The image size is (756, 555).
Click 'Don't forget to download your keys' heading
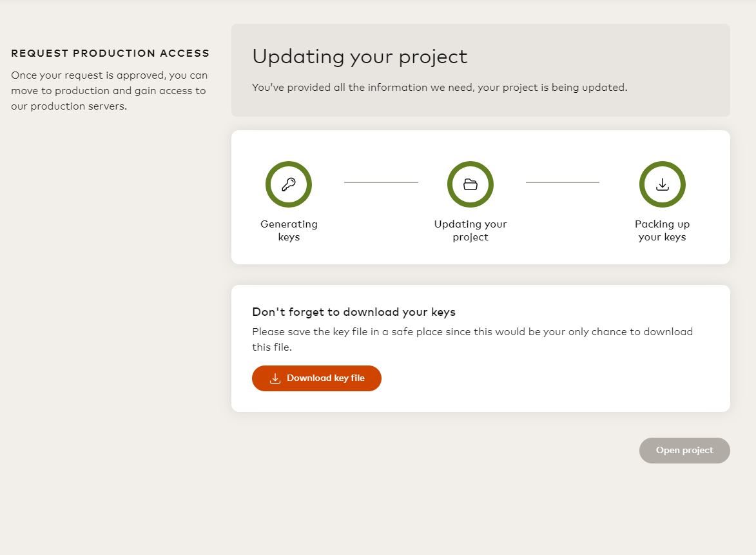(354, 312)
